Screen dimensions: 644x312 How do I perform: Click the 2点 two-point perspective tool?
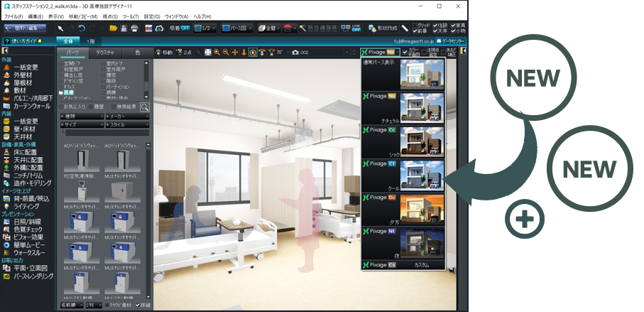pyautogui.click(x=186, y=53)
